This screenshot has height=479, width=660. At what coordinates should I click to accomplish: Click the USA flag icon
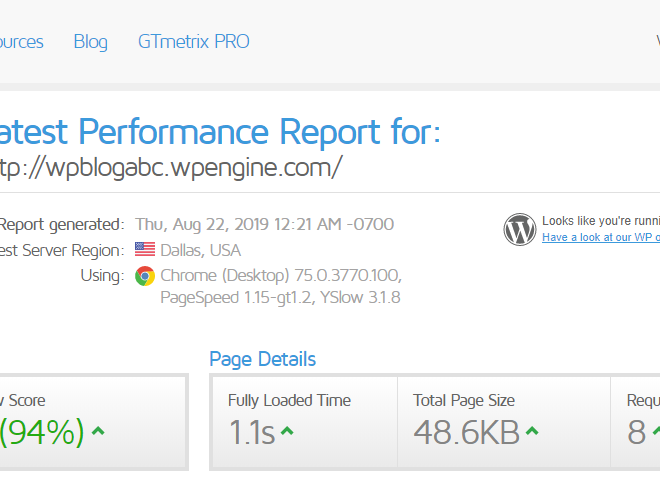click(x=145, y=249)
